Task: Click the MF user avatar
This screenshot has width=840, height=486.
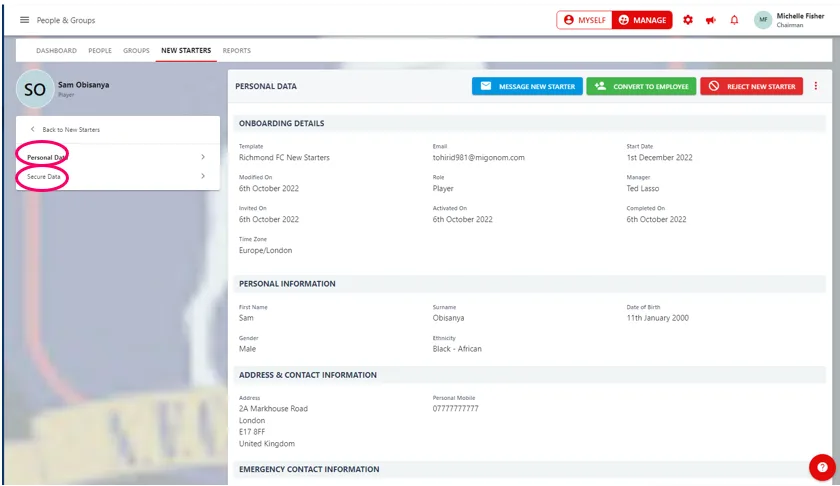Action: (x=763, y=20)
